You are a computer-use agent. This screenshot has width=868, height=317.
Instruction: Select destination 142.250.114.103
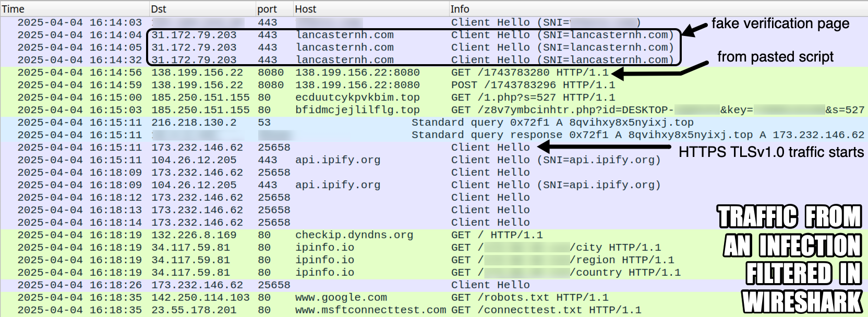200,298
